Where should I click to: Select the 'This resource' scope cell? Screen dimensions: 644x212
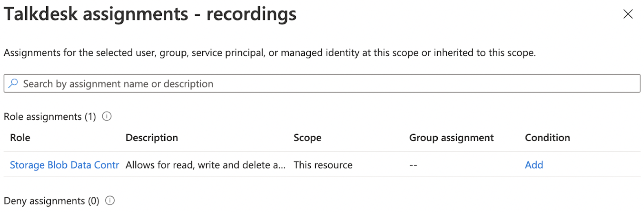point(323,165)
